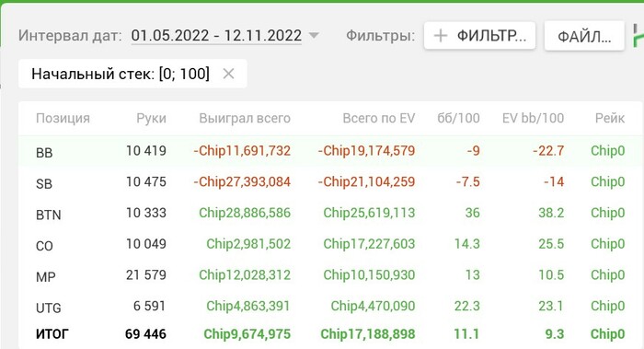
Task: Sort by бб/100 column header
Action: click(458, 119)
